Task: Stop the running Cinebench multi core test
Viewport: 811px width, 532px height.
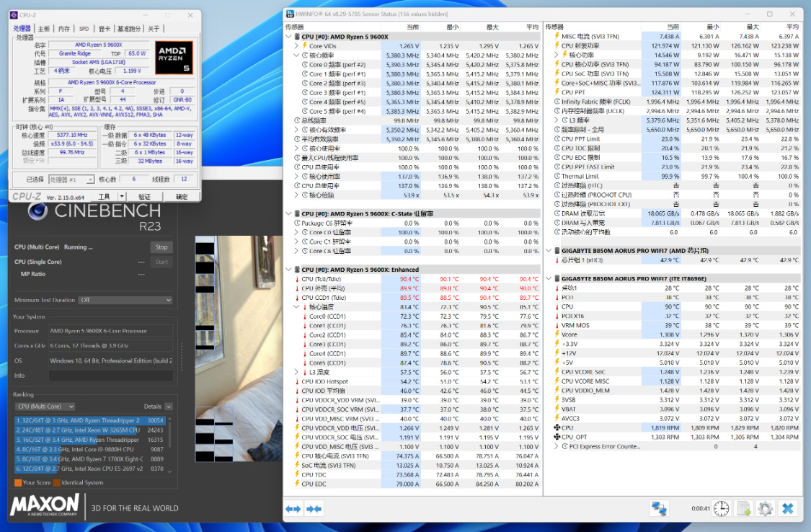Action: 161,247
